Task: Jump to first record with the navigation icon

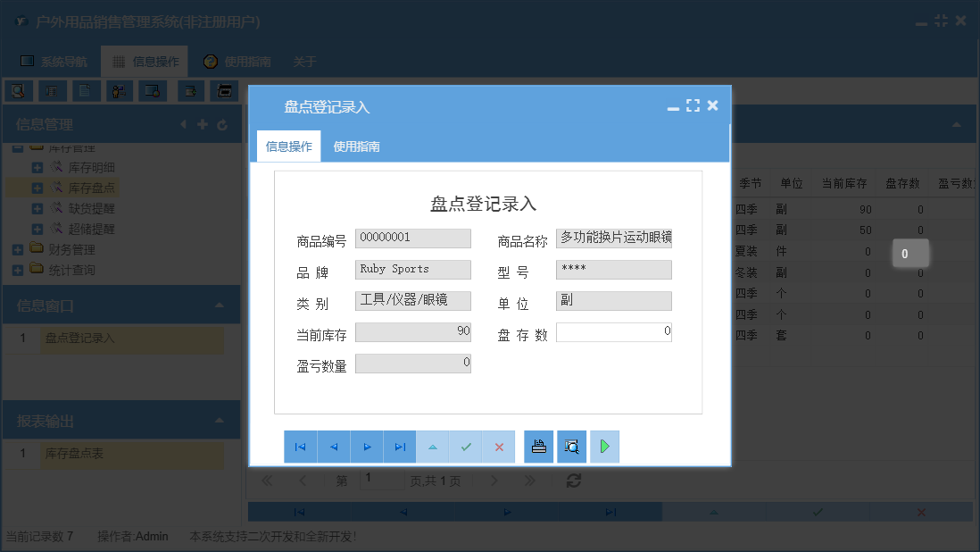Action: point(301,446)
